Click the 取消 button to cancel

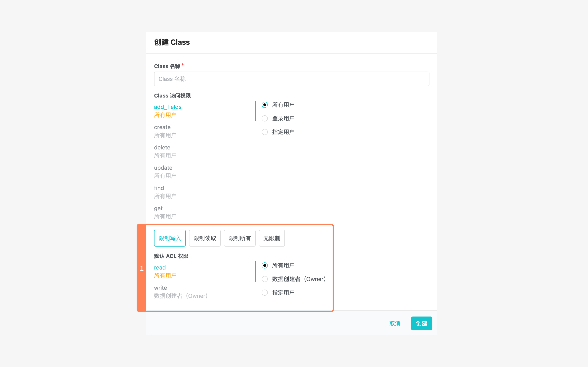click(x=395, y=323)
